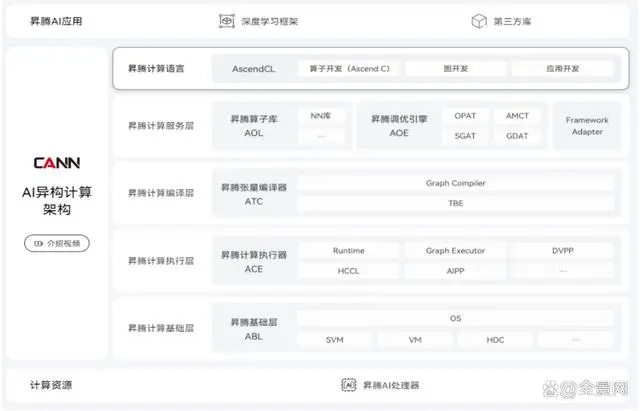
Task: Click the deep learning framework icon
Action: 226,20
